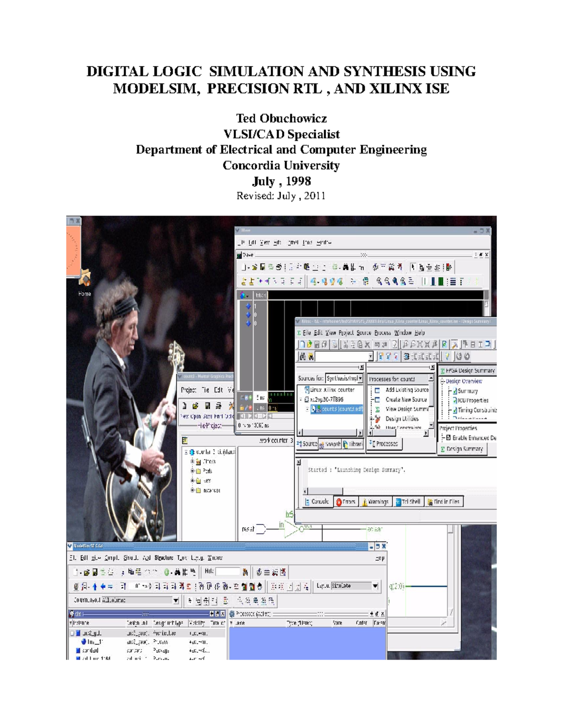Click the console panel horizontal scrollbar

click(x=399, y=491)
